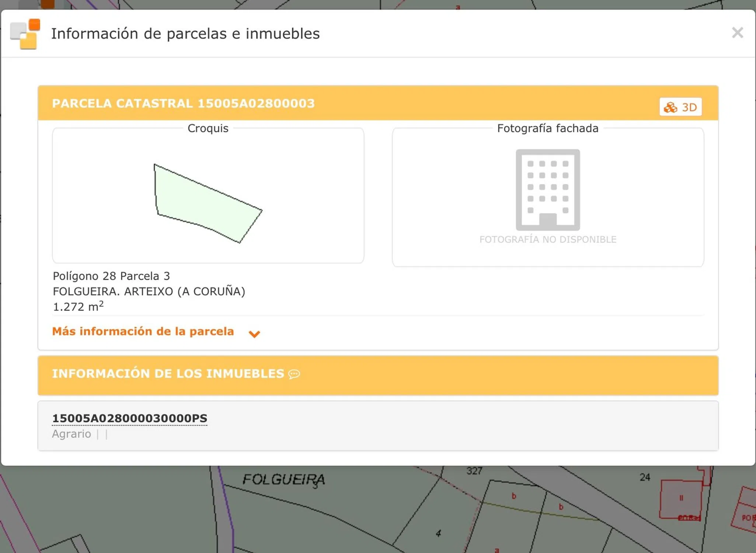Click the FOLGUEIRA map label

coord(283,480)
